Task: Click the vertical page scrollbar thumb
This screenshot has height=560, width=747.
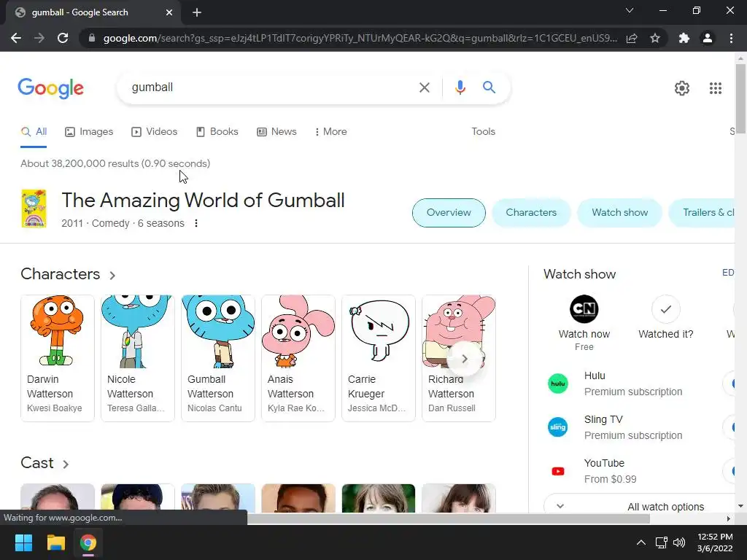Action: coord(740,99)
